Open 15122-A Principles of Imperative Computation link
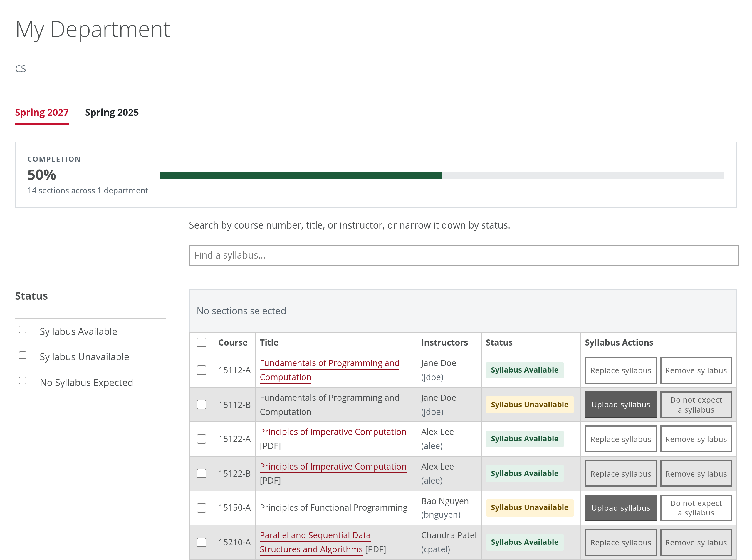This screenshot has height=560, width=752. pyautogui.click(x=333, y=432)
